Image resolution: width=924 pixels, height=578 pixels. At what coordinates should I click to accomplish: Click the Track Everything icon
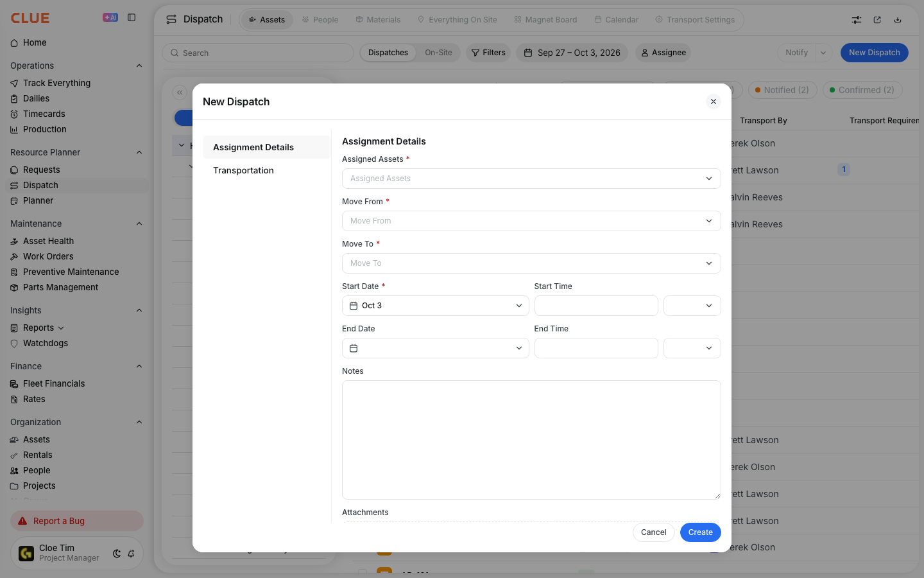[14, 83]
